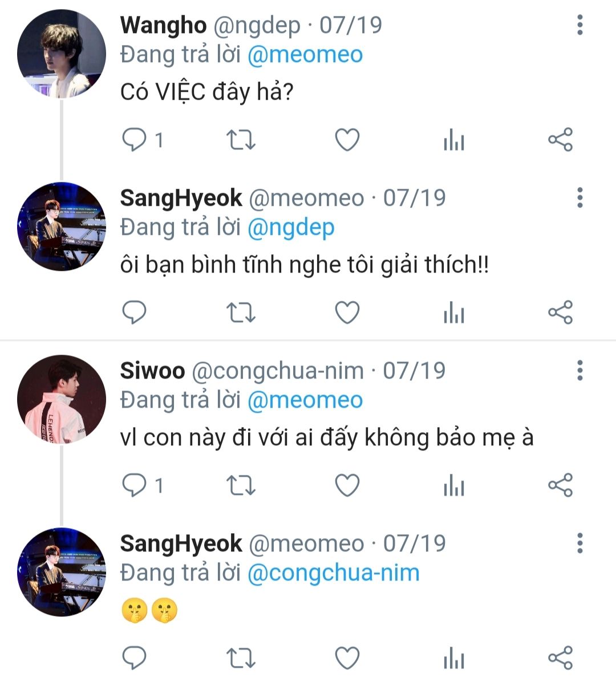Viewport: 616px width, 682px height.
Task: Open @ngdep mention in SangHyeok's reply
Action: pos(291,227)
